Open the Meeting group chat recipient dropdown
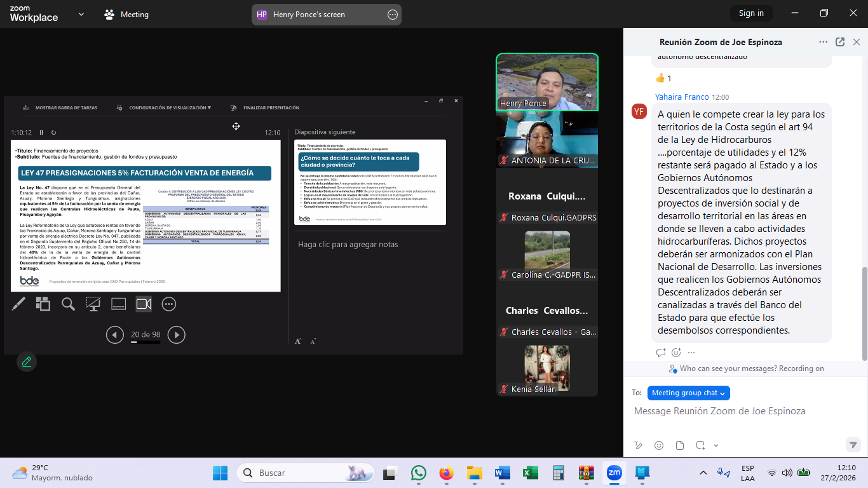Screen dimensions: 868x488 (688, 393)
